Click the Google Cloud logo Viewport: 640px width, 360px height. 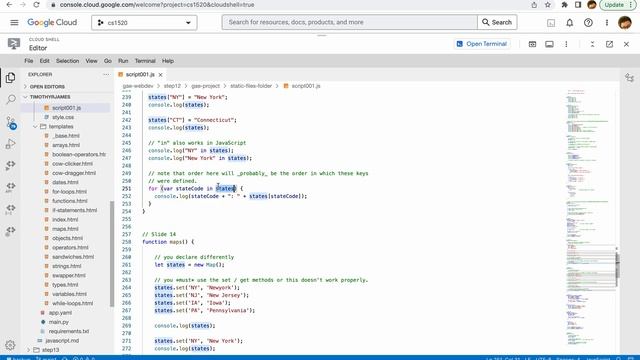tap(52, 22)
